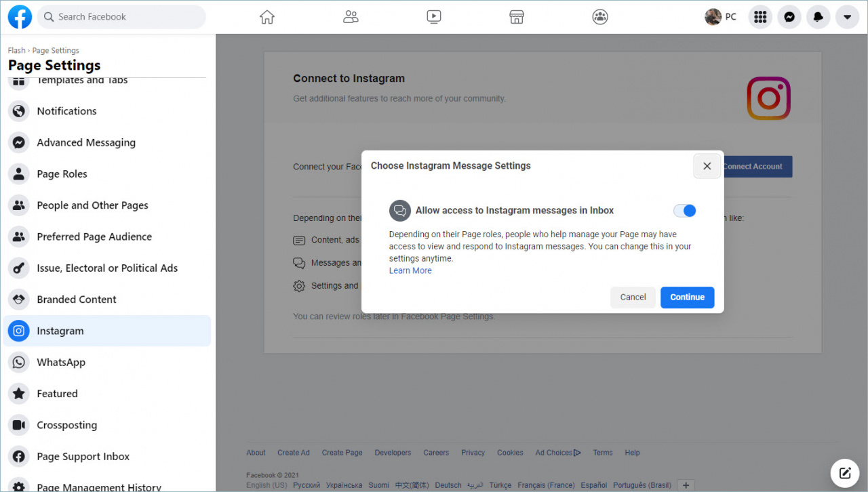Screen dimensions: 868x492
Task: Open the Watch video icon
Action: coord(434,17)
